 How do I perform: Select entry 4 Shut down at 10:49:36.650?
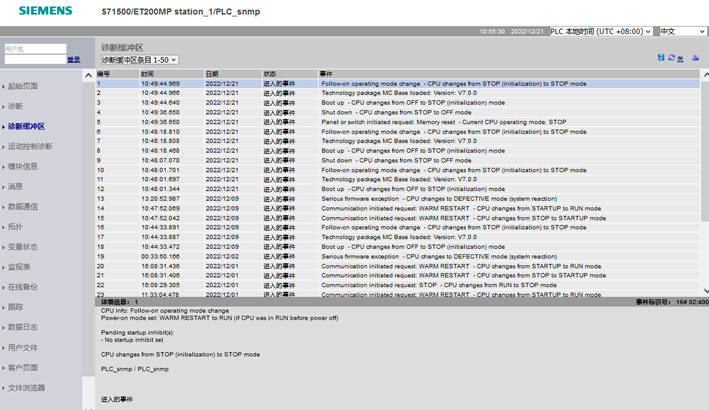click(397, 113)
